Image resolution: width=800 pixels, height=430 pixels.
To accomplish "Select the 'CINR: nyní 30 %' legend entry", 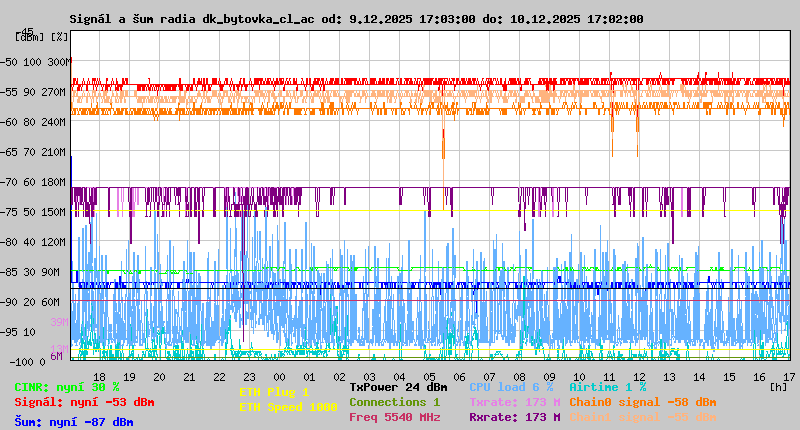I will pyautogui.click(x=67, y=387).
